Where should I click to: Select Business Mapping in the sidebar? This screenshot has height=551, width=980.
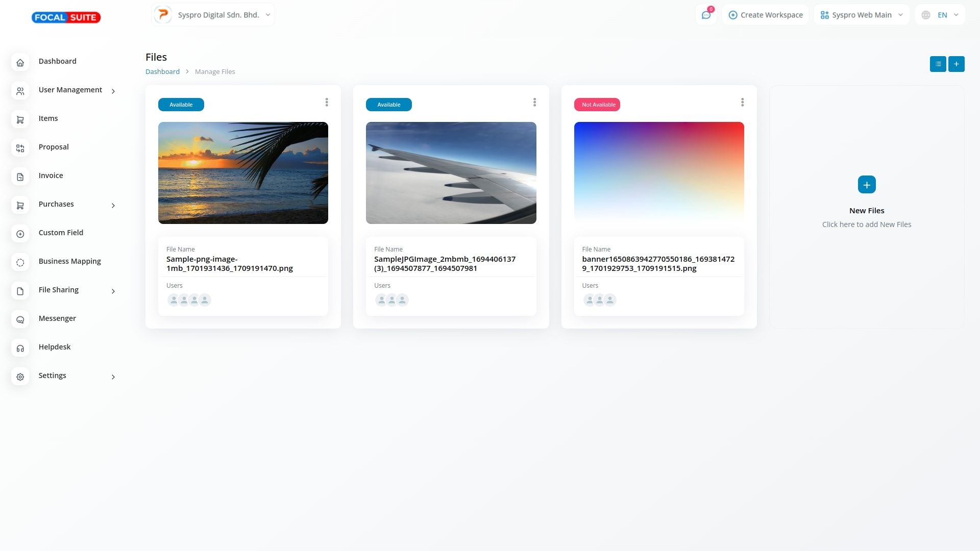[x=69, y=261]
